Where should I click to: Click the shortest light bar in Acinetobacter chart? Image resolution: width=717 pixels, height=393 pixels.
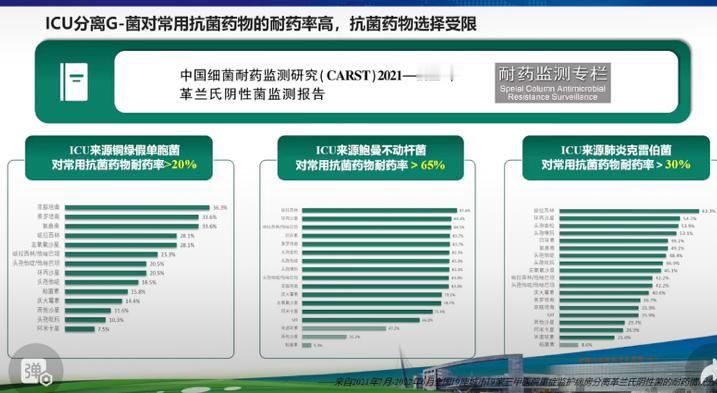tap(307, 345)
